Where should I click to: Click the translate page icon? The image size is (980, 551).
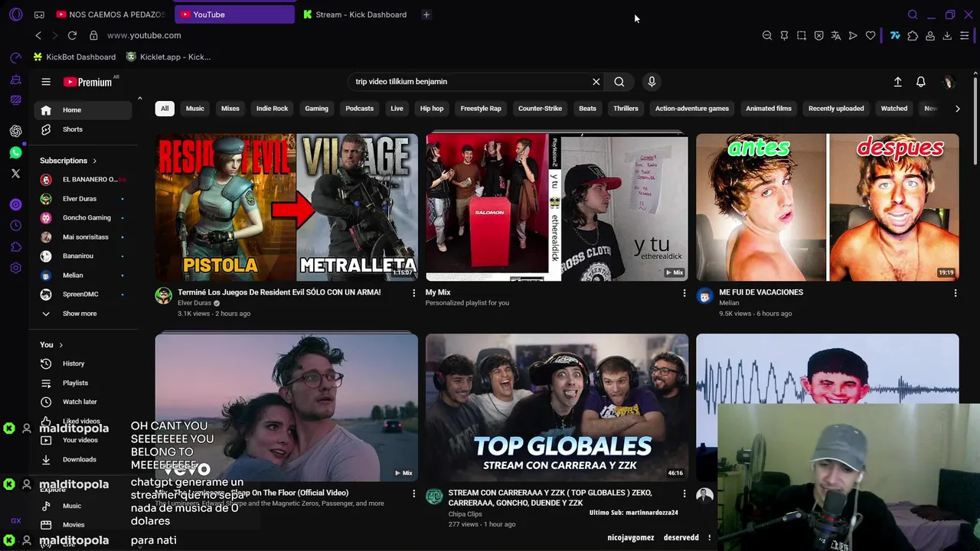click(836, 35)
